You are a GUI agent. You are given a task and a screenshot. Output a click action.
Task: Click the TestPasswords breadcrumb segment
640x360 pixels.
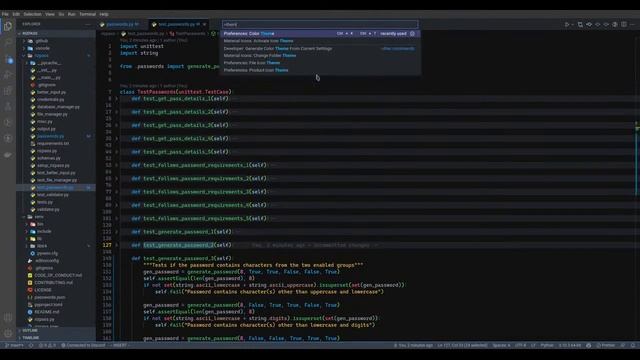tap(188, 33)
